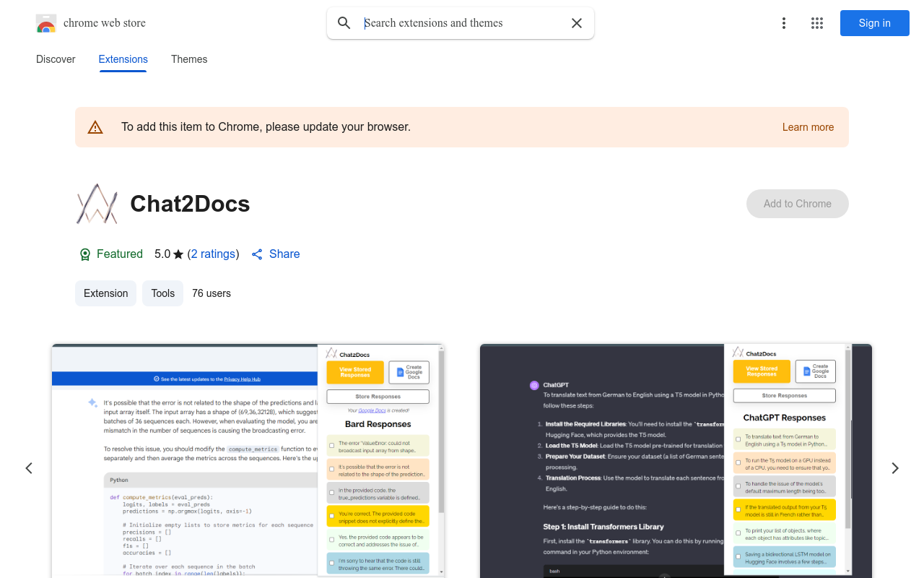Click the Share icon link

pyautogui.click(x=275, y=254)
